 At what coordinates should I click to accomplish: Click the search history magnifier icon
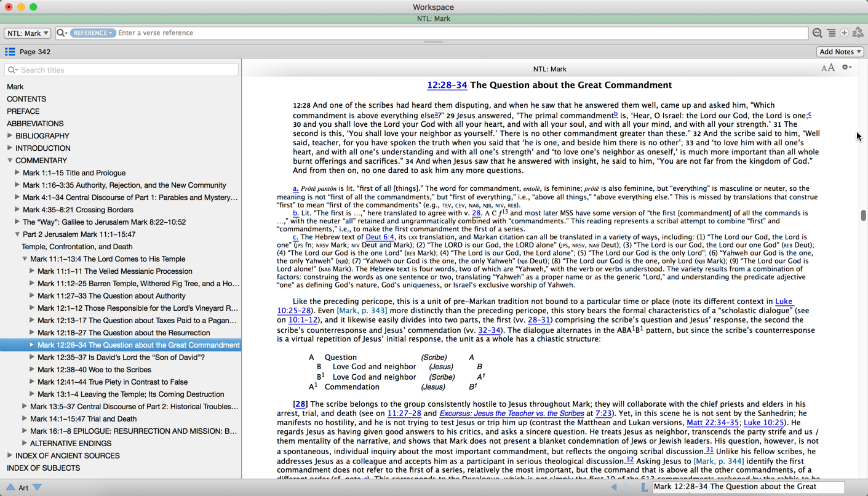(817, 33)
